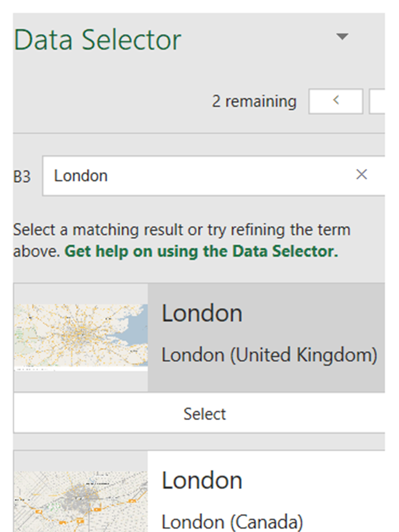Image resolution: width=399 pixels, height=532 pixels.
Task: Go to the previous unmatched item
Action: tap(335, 101)
